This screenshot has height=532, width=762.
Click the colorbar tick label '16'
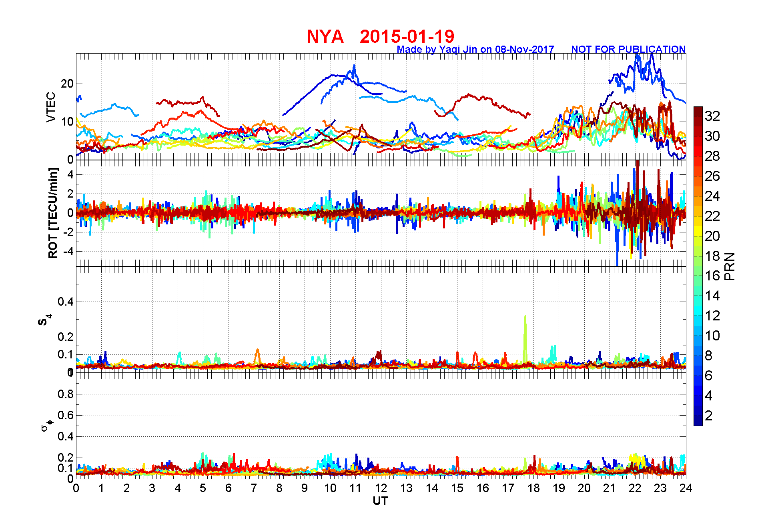click(x=712, y=276)
